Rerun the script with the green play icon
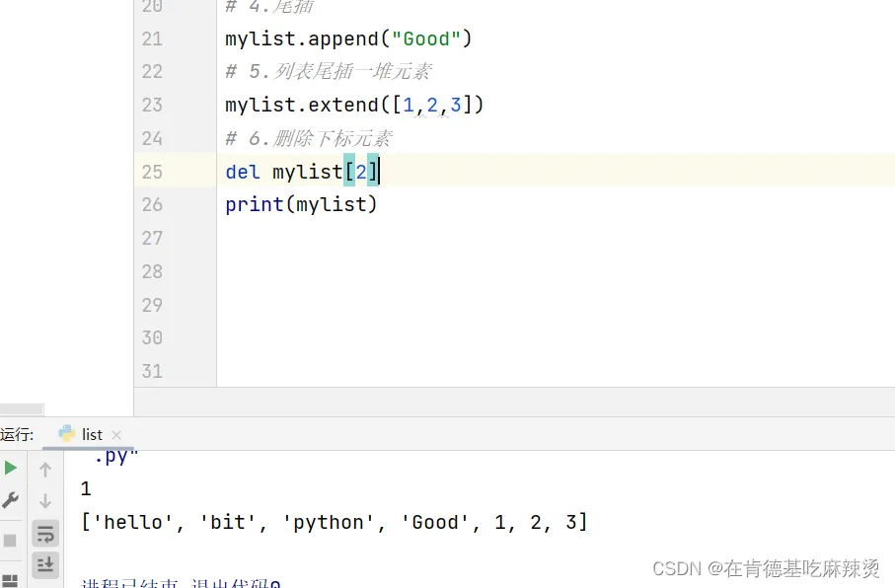This screenshot has width=895, height=588. point(11,468)
